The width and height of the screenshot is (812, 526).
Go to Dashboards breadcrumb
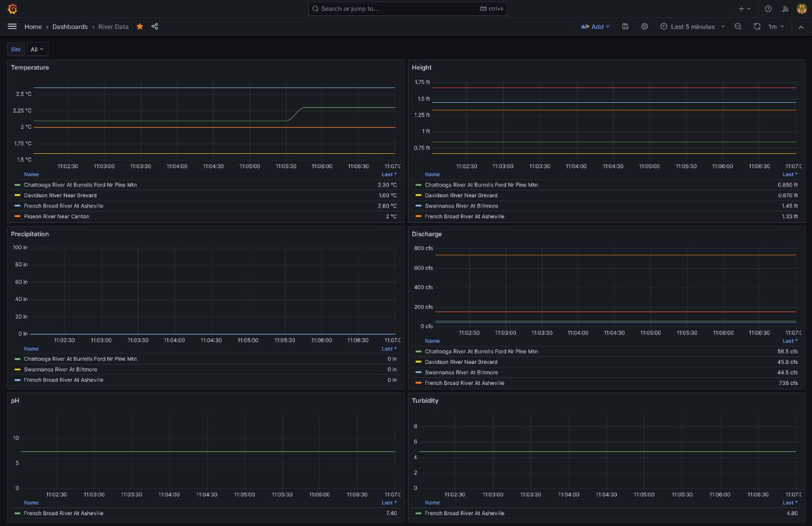[70, 27]
